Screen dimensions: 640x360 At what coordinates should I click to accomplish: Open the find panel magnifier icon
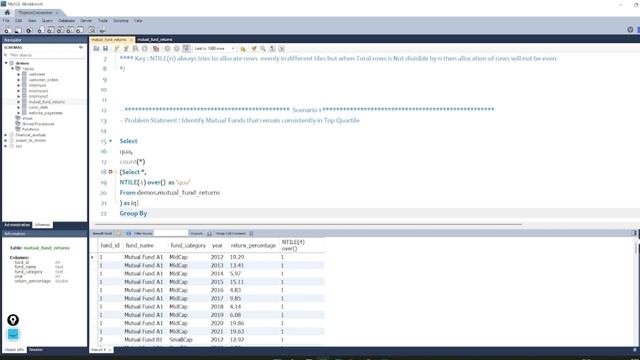pyautogui.click(x=263, y=49)
